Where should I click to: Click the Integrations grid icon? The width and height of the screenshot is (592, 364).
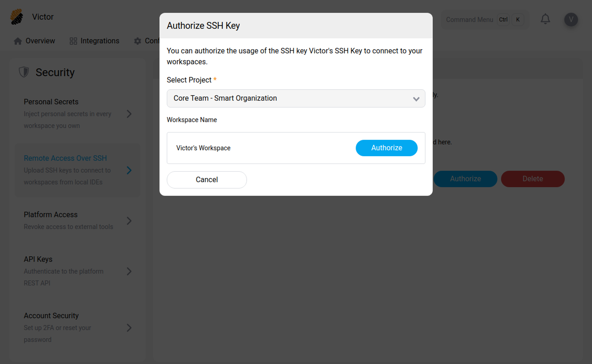click(x=73, y=41)
